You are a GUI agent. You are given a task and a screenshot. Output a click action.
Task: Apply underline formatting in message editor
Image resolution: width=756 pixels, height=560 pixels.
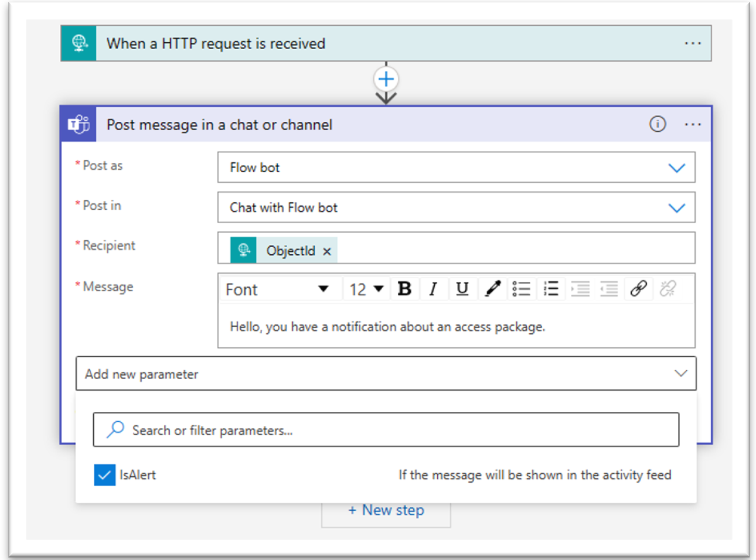(x=462, y=289)
